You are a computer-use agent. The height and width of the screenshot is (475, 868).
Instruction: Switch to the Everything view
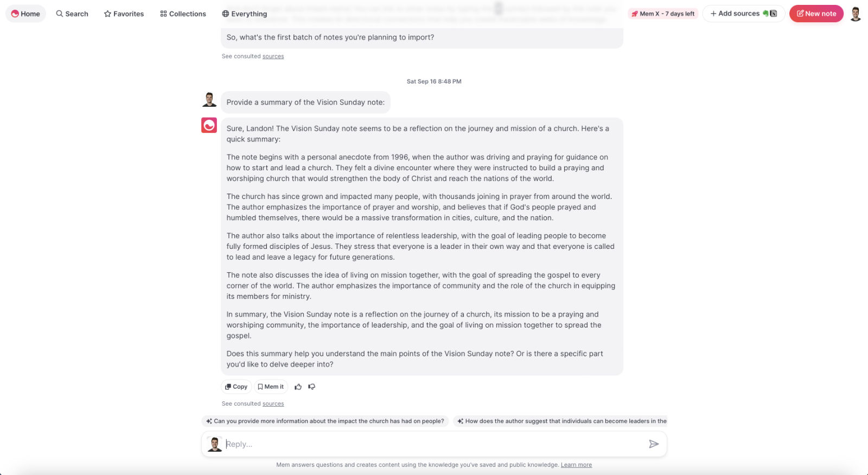pos(245,14)
